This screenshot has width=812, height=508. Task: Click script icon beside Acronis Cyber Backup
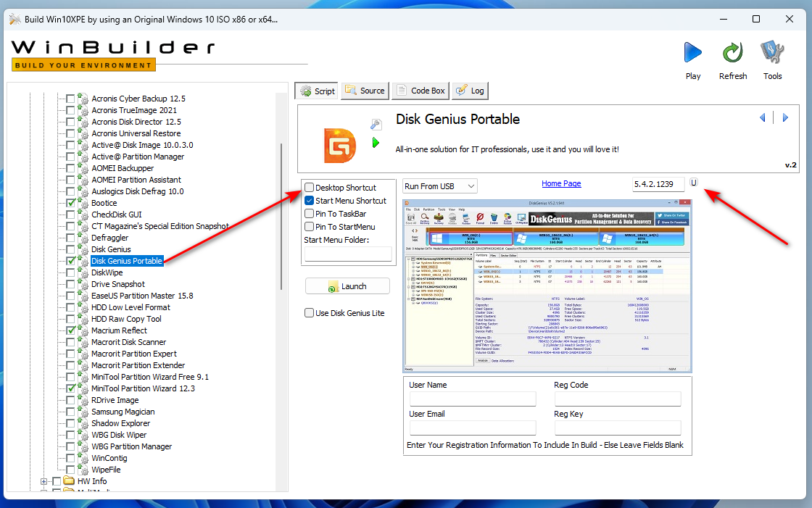pos(83,98)
